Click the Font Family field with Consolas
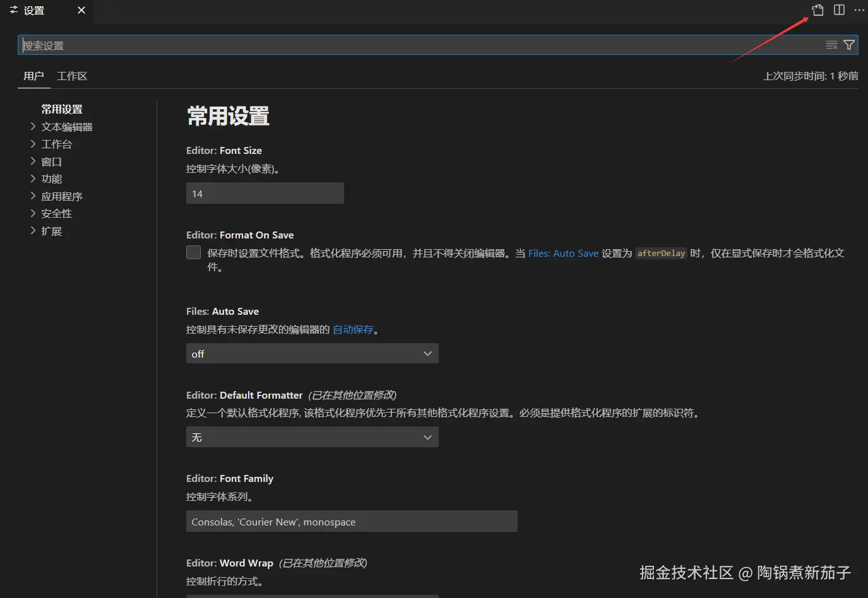Viewport: 868px width, 598px height. [x=352, y=521]
